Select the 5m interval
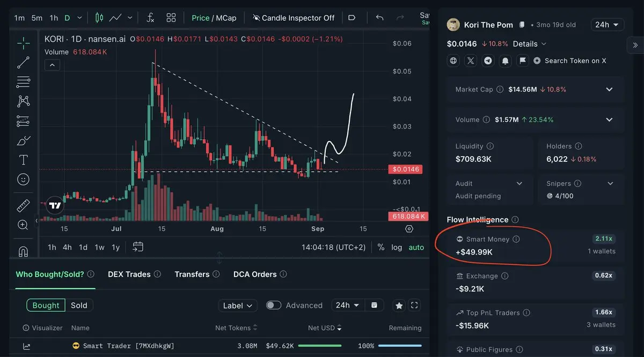 (36, 18)
